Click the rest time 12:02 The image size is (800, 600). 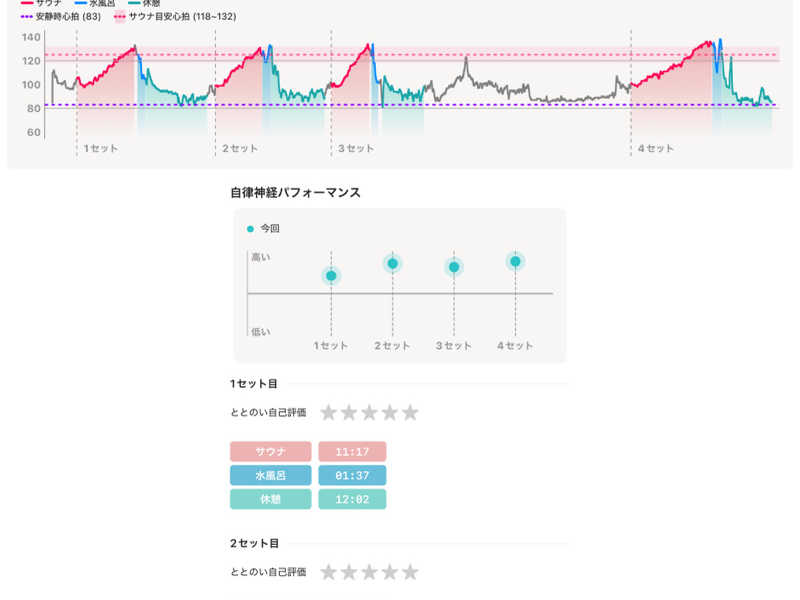[352, 499]
